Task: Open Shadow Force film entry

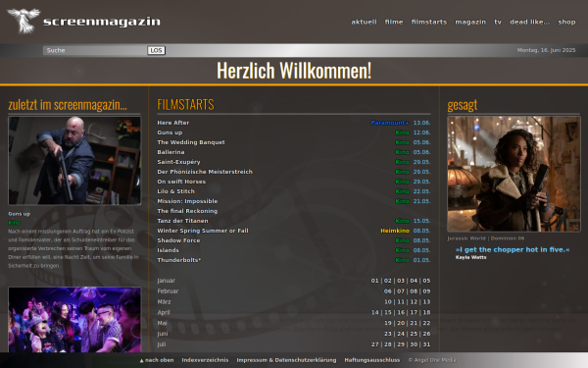Action: [x=178, y=240]
